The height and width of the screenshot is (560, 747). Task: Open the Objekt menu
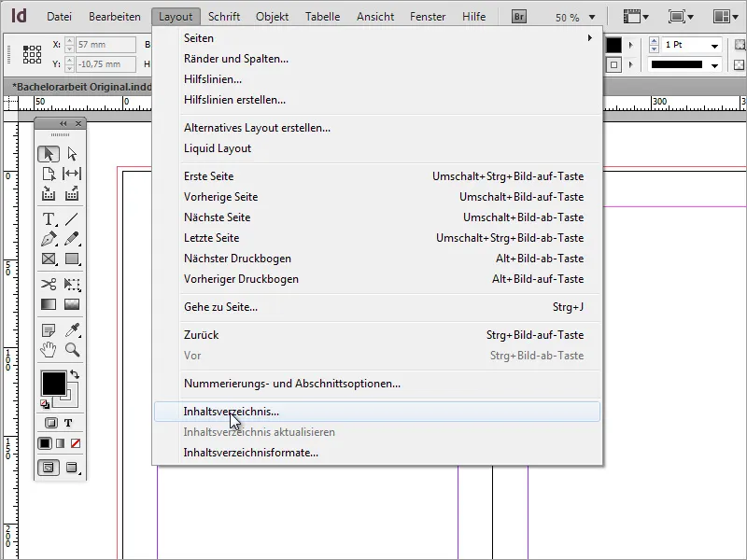[x=272, y=17]
